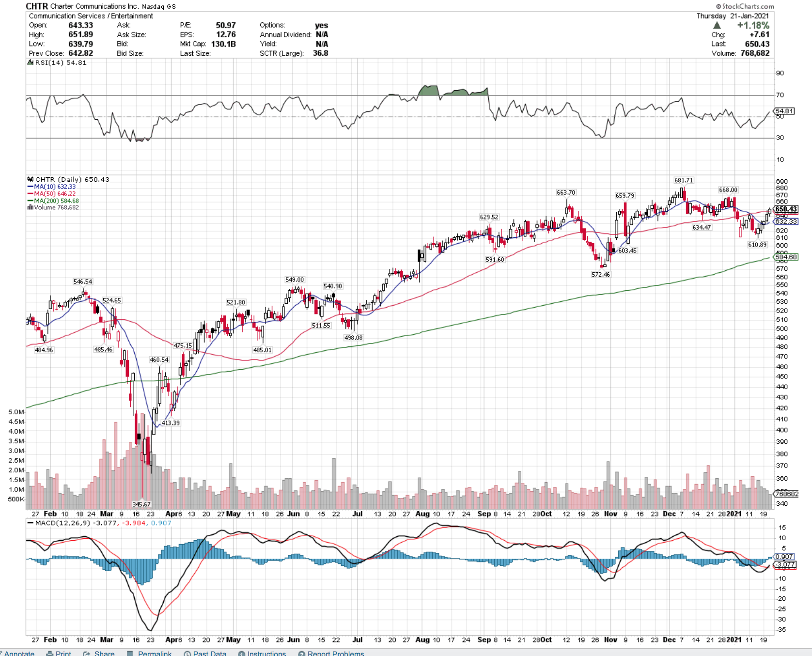Click the 54.81 tag on RSI axis
The height and width of the screenshot is (656, 812).
coord(784,111)
